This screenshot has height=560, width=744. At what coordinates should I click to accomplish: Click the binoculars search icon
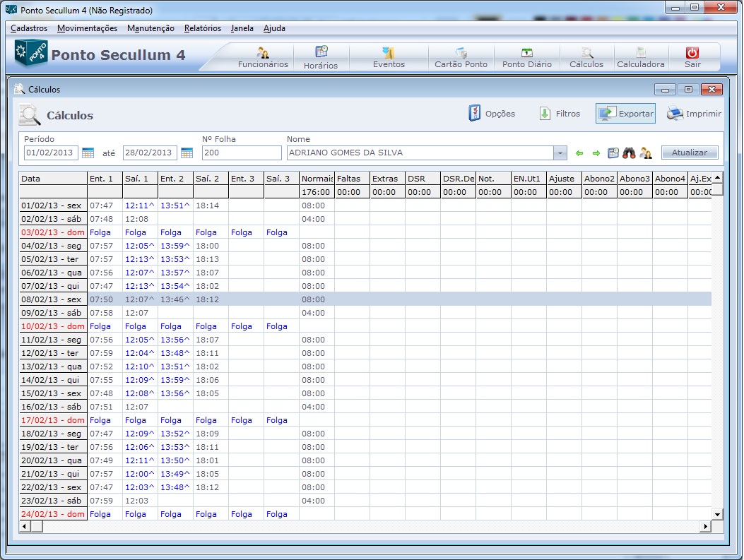629,153
